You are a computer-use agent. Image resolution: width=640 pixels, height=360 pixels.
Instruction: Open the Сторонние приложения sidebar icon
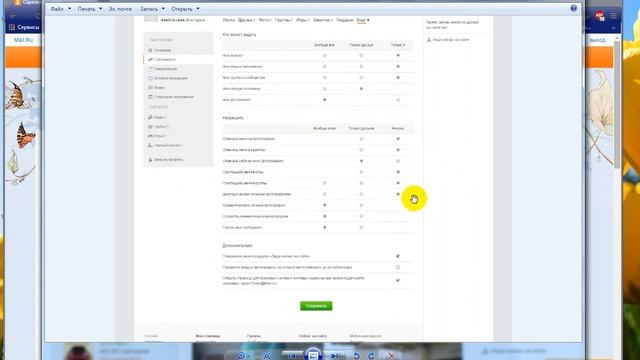pos(150,97)
